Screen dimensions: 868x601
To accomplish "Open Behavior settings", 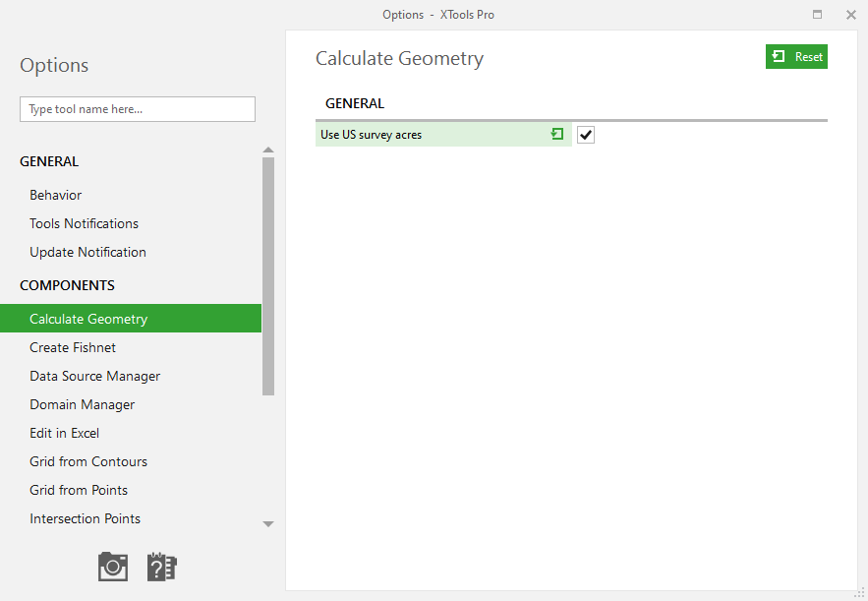I will (55, 195).
